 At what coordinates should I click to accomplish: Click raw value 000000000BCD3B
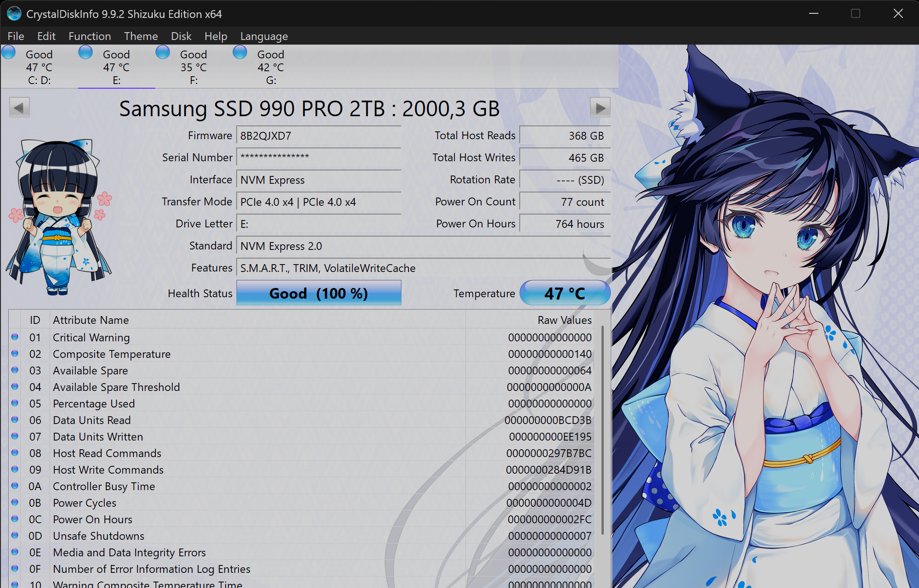click(548, 420)
